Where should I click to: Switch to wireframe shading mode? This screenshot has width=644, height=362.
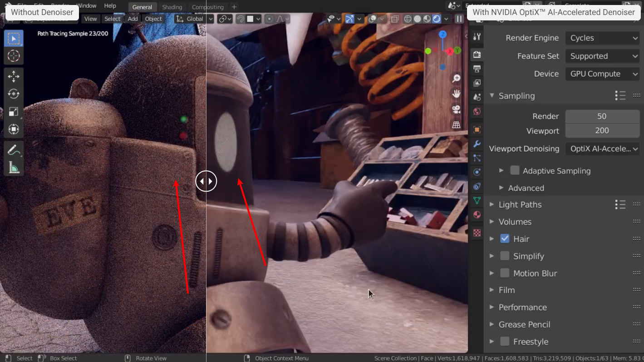coord(408,19)
